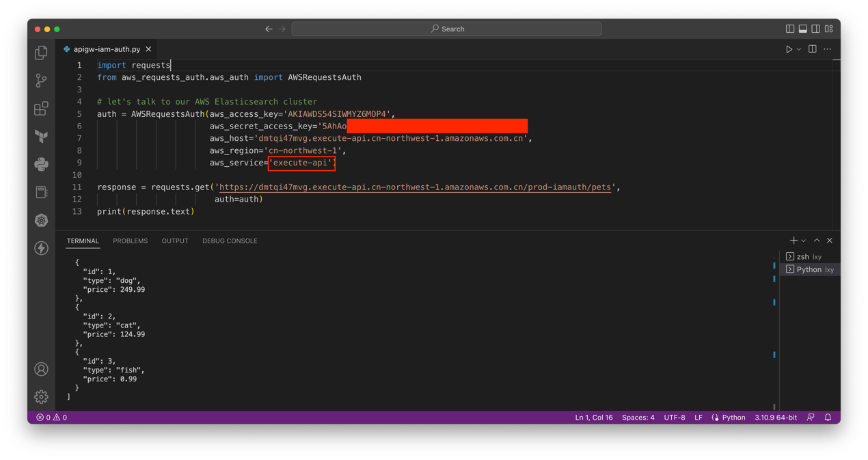Switch to the OUTPUT panel tab
Viewport: 868px width, 460px height.
point(175,241)
